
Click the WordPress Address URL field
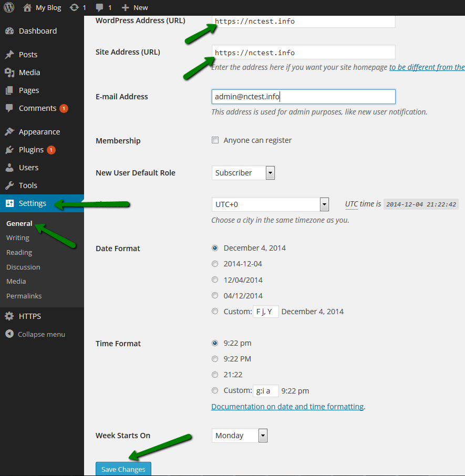tap(304, 21)
